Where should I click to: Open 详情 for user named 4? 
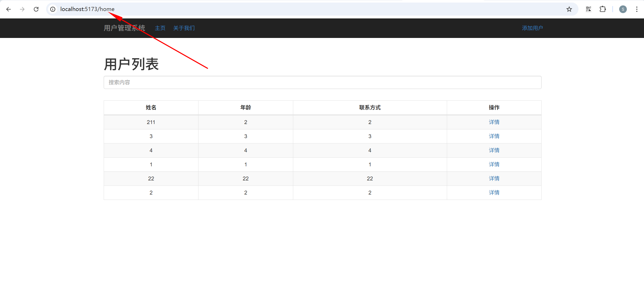pyautogui.click(x=494, y=150)
